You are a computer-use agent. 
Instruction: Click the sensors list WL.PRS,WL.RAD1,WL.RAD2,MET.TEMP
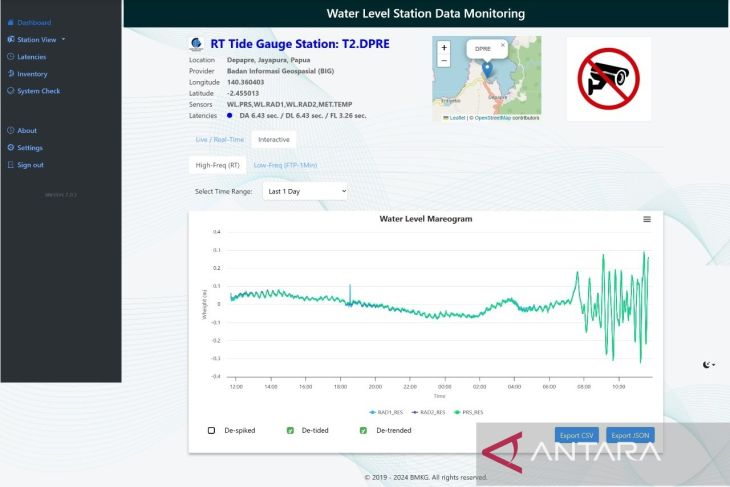pos(290,104)
